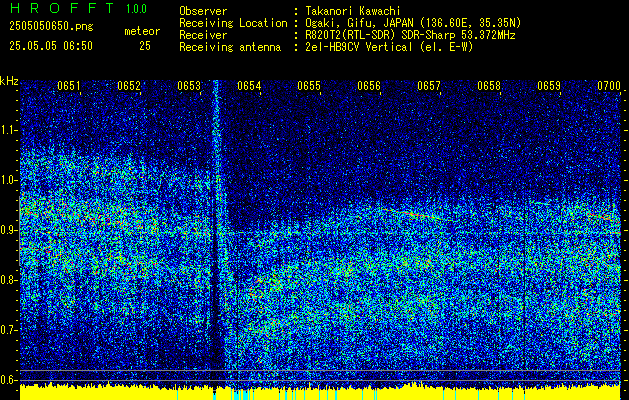Click receiver R820T2(RTL-SDR) SDR-Sharp 53.372MHz text

point(410,35)
